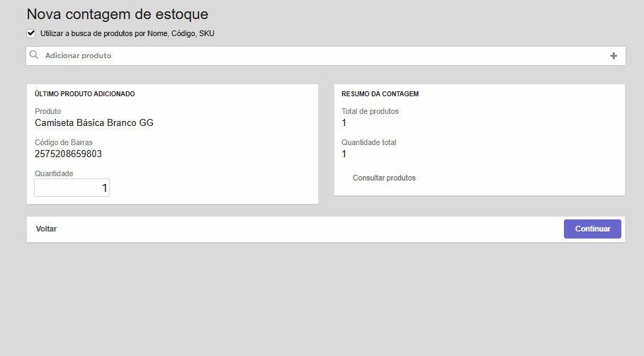Select product name Camiseta Básica Branco GG
The width and height of the screenshot is (644, 356).
94,122
